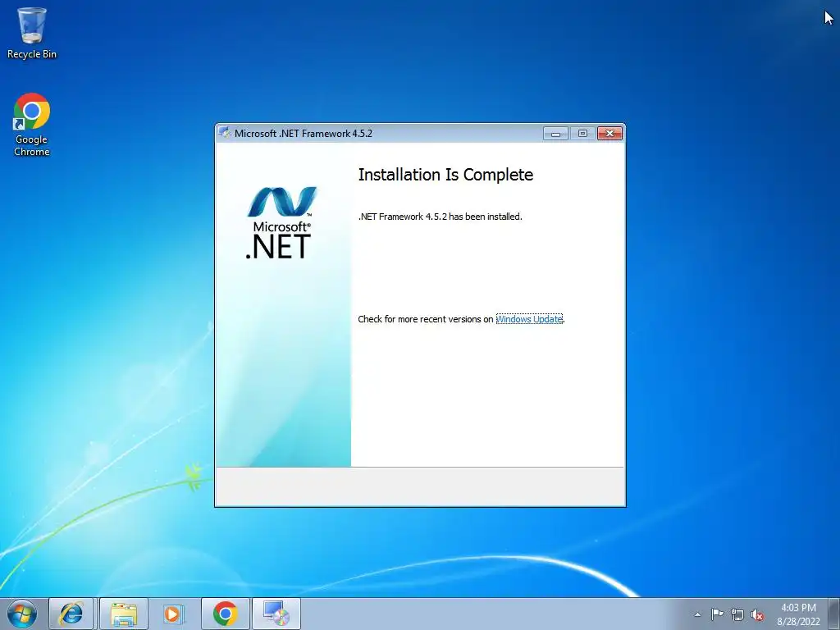Click the '.NET Framework 4.5.2 has been installed' text
This screenshot has height=630, width=840.
point(440,217)
